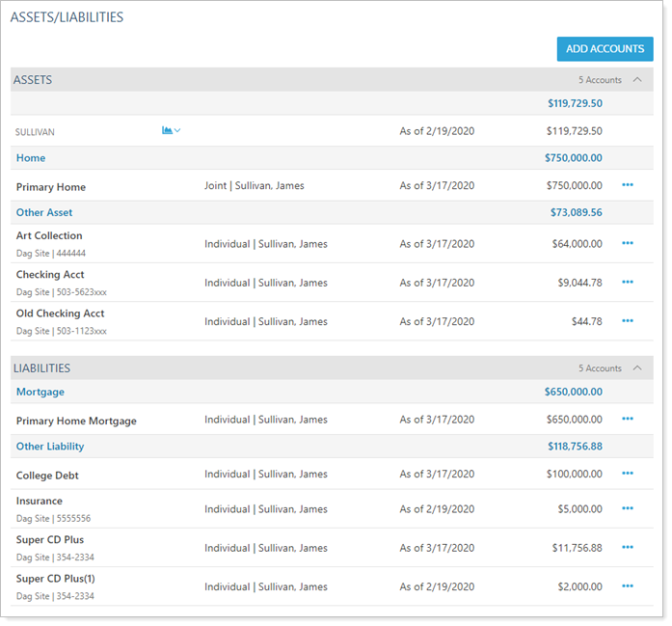Open the Mortgage category link

40,393
